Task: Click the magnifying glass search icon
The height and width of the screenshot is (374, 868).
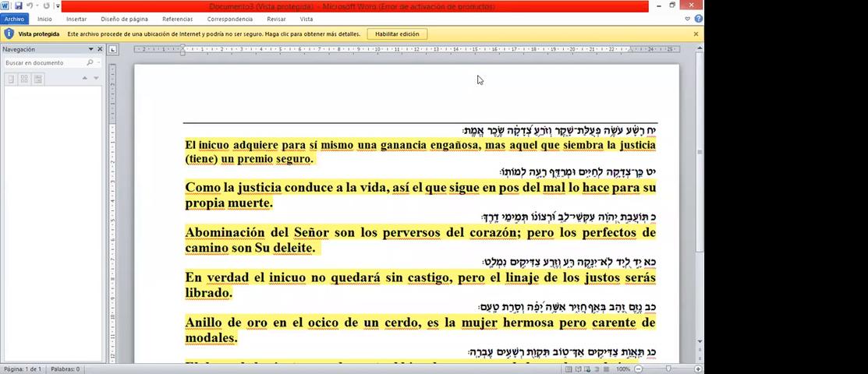Action: pos(90,63)
